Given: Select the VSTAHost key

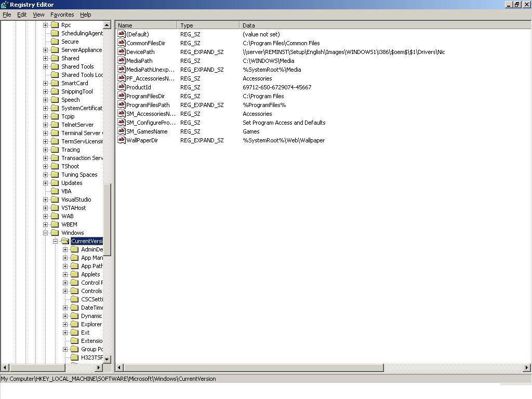Looking at the screenshot, I should (74, 208).
